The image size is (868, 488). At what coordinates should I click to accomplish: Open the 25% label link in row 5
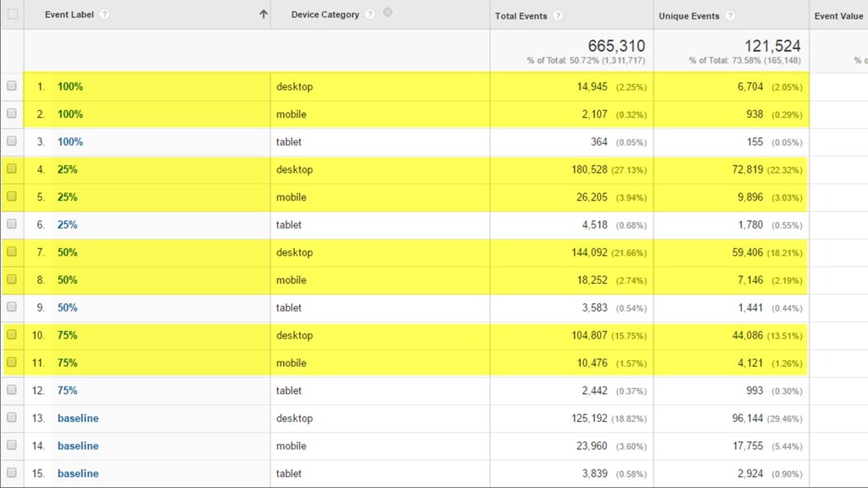point(68,197)
